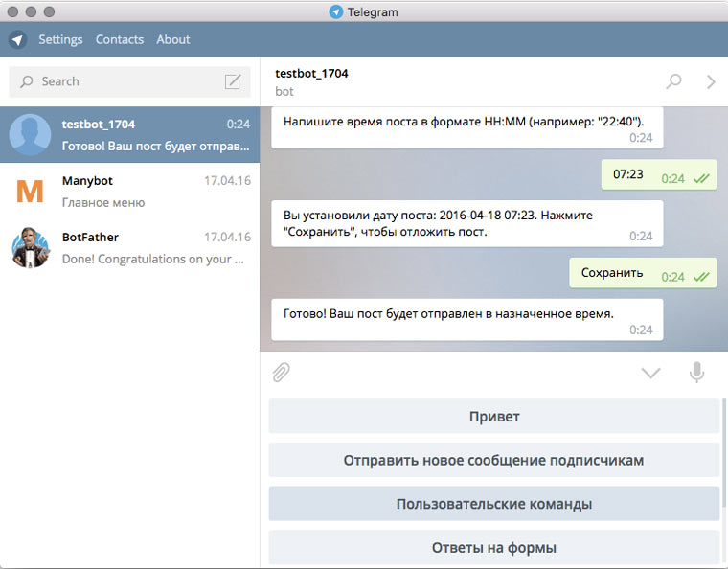Open the Settings menu
The image size is (728, 569).
[x=60, y=40]
